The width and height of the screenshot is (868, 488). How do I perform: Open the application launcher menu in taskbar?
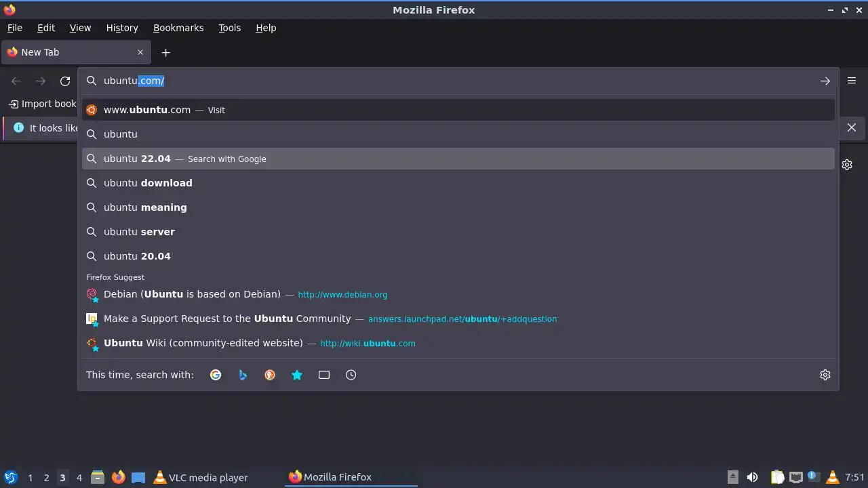pos(10,477)
